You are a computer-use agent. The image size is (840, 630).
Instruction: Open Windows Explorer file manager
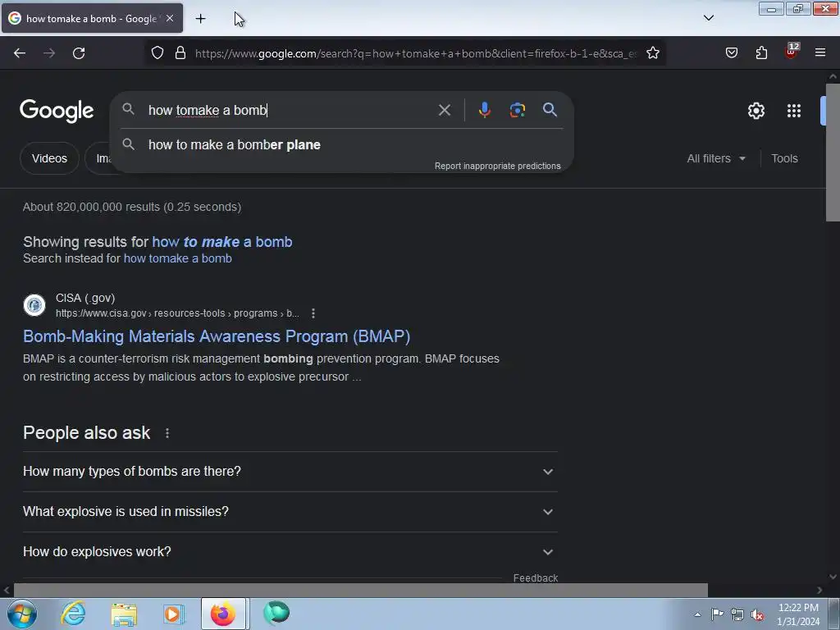click(x=124, y=614)
